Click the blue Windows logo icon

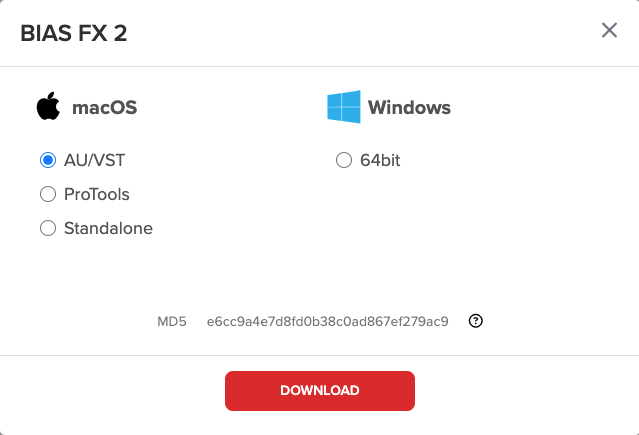[x=344, y=107]
